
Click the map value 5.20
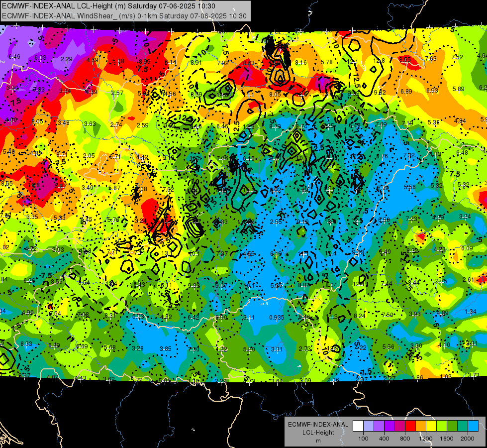(x=249, y=349)
